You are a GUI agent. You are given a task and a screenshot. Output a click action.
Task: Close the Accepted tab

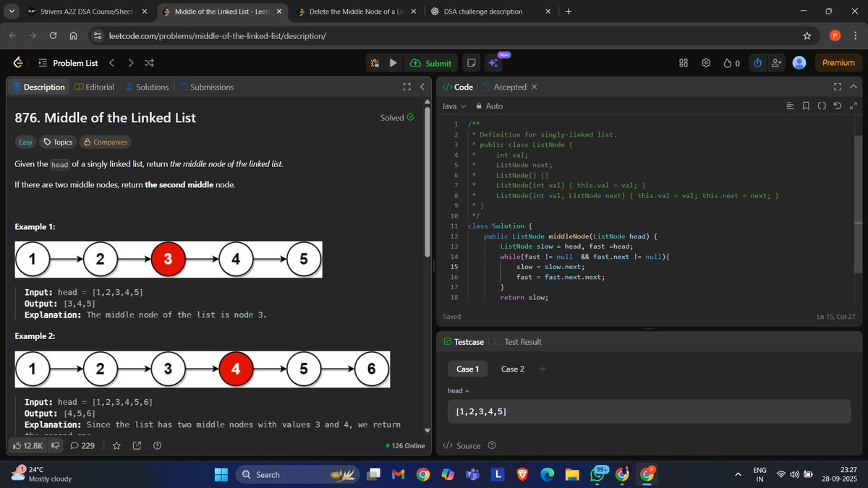[x=534, y=87]
